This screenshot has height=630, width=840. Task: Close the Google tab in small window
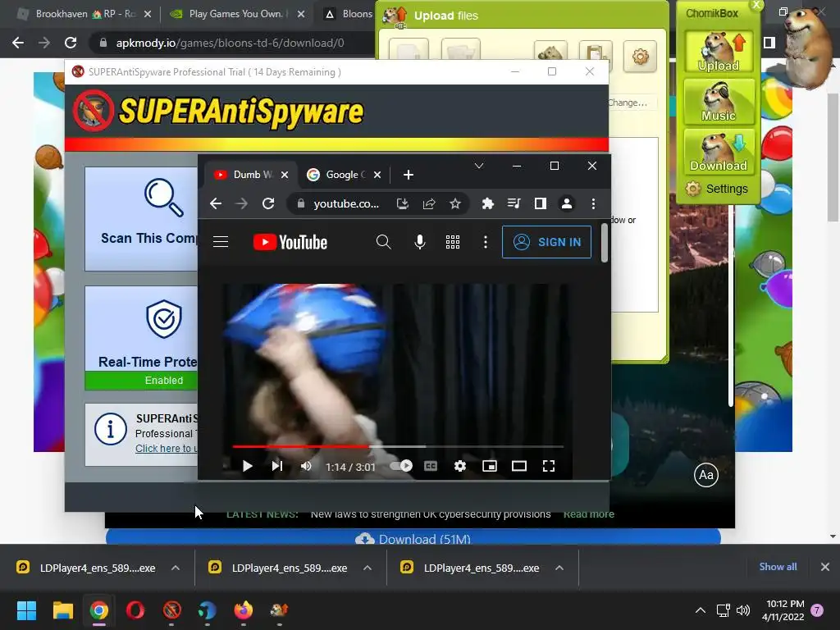point(377,175)
